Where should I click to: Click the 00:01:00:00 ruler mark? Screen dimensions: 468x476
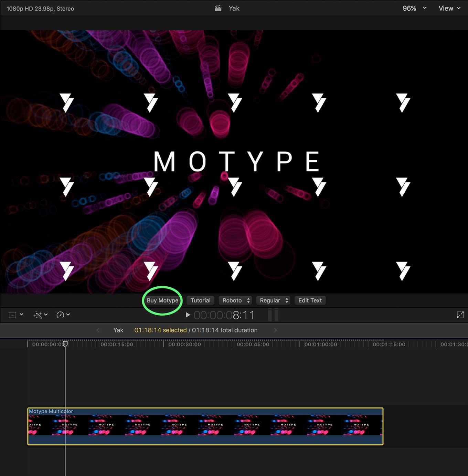pos(320,344)
